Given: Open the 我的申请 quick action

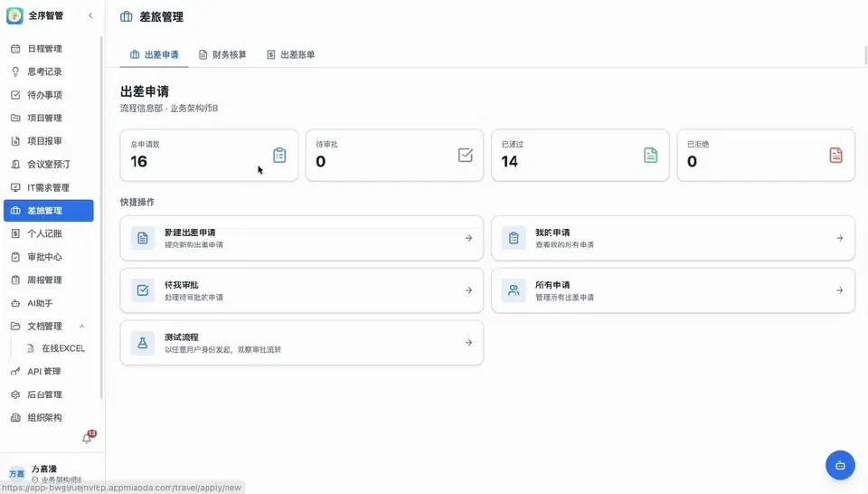Looking at the screenshot, I should tap(673, 238).
